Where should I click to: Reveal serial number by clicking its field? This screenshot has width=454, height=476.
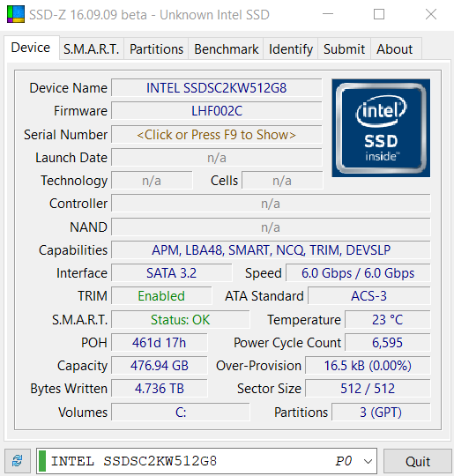pos(217,135)
